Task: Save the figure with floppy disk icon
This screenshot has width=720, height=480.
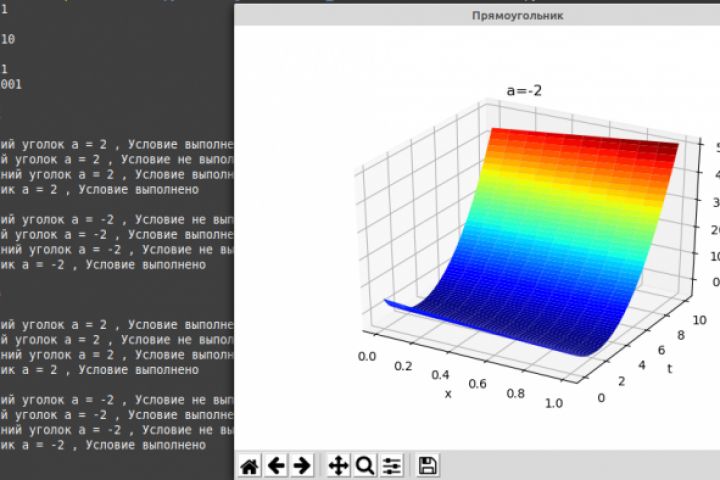Action: [428, 466]
